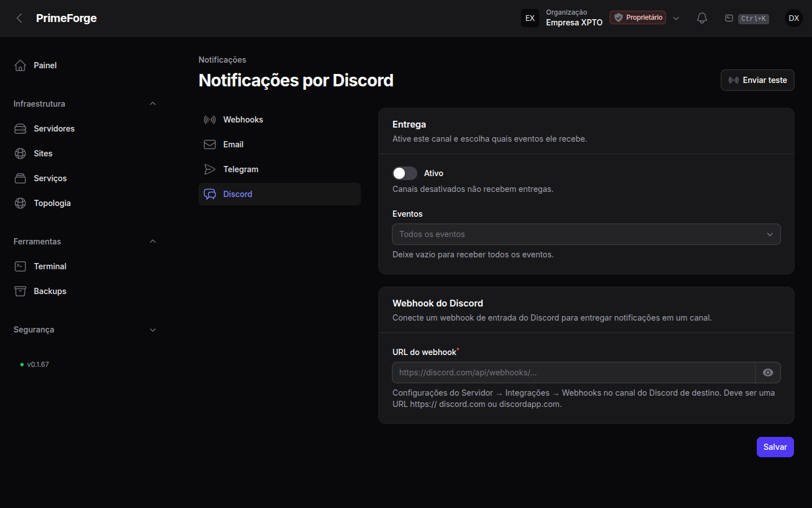Viewport: 812px width, 508px height.
Task: Click the Proprietário shield badge
Action: point(638,17)
